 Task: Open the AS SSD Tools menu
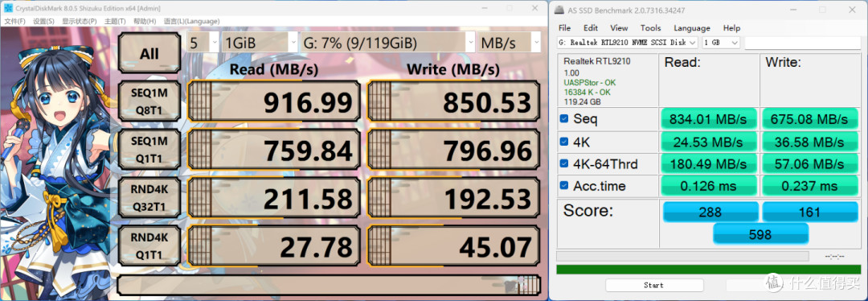[650, 27]
